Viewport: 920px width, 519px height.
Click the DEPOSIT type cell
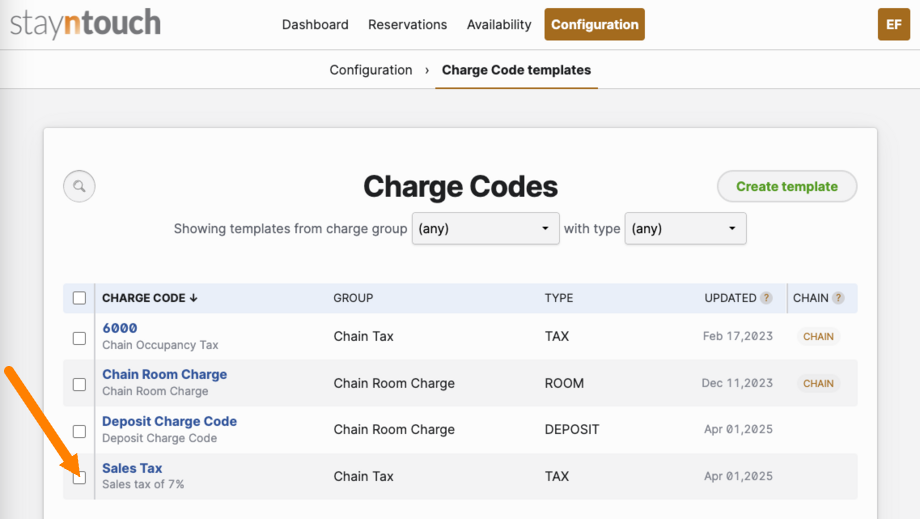(572, 429)
